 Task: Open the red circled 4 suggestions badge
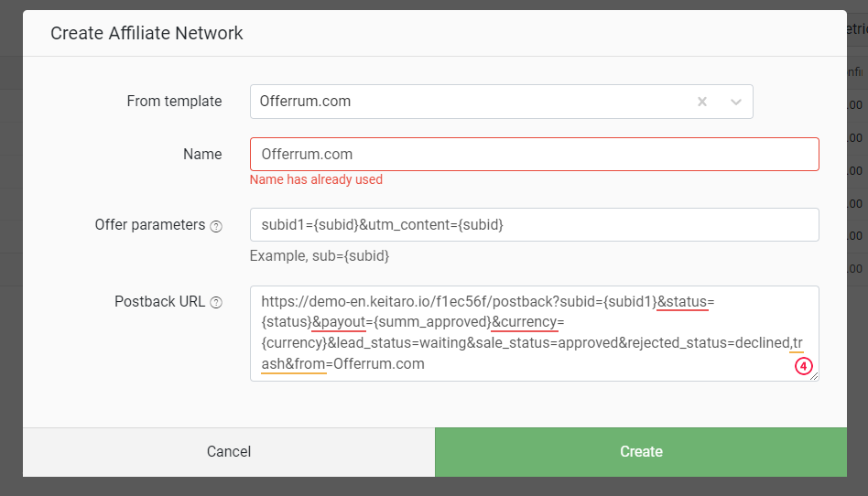tap(803, 366)
